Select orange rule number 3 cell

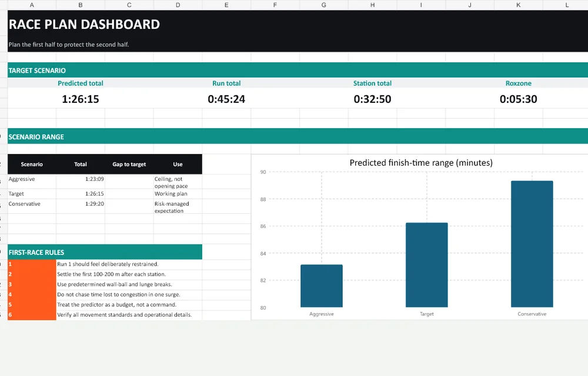click(x=32, y=284)
